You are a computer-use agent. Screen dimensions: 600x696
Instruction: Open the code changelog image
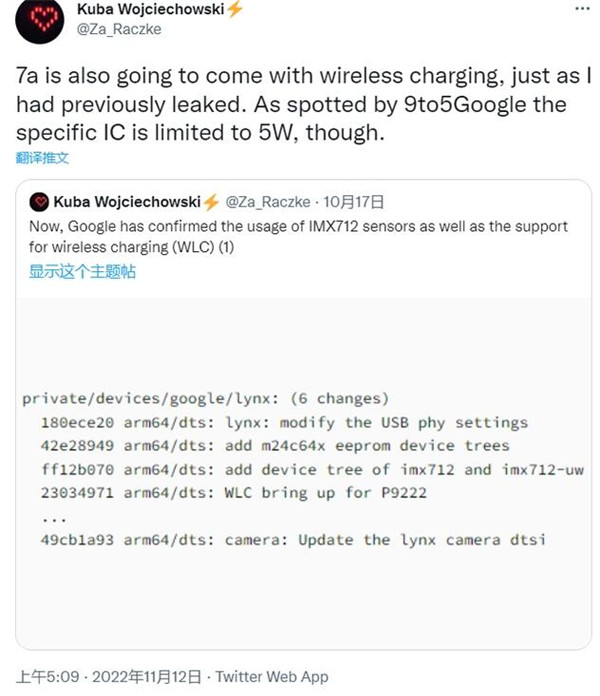click(300, 460)
